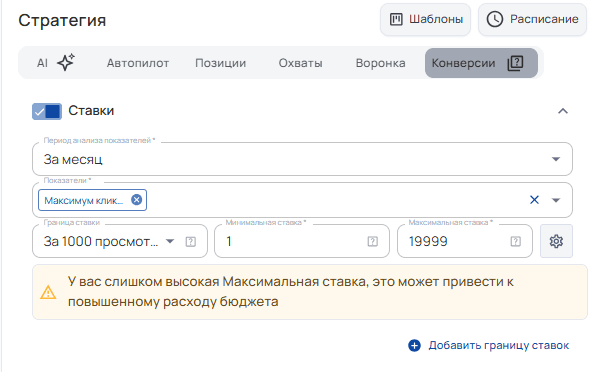Screen dimensions: 602x372
Task: Clear all selected Показатели with X
Action: [x=534, y=200]
